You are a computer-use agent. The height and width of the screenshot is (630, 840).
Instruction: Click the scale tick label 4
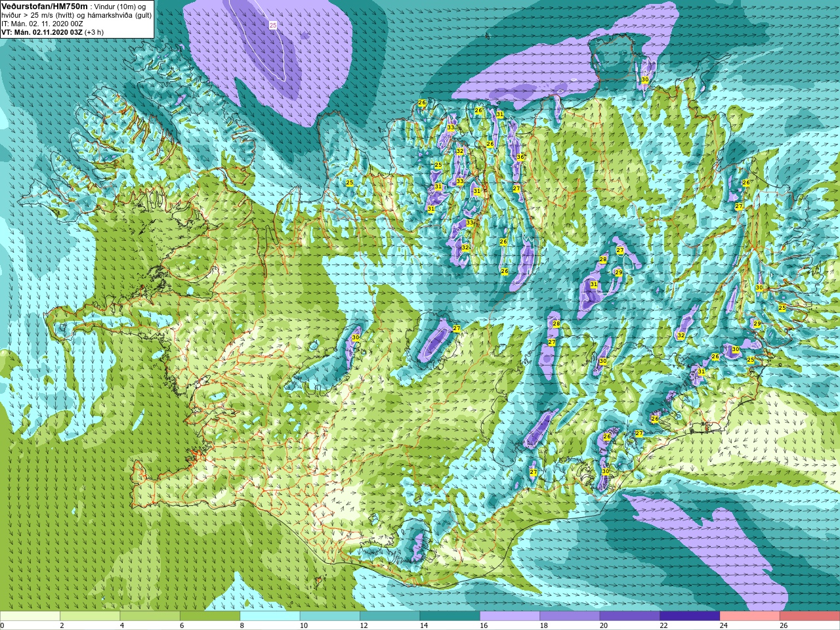tap(122, 626)
